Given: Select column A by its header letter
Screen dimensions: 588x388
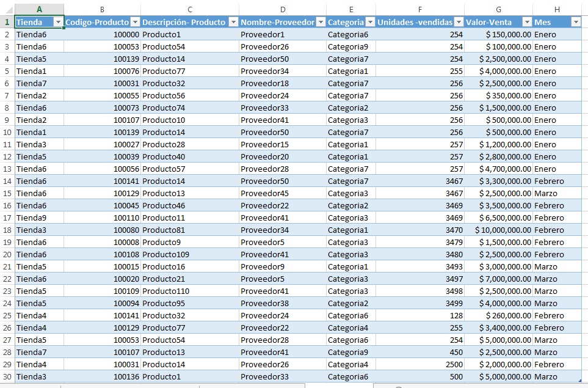Looking at the screenshot, I should click(x=39, y=9).
